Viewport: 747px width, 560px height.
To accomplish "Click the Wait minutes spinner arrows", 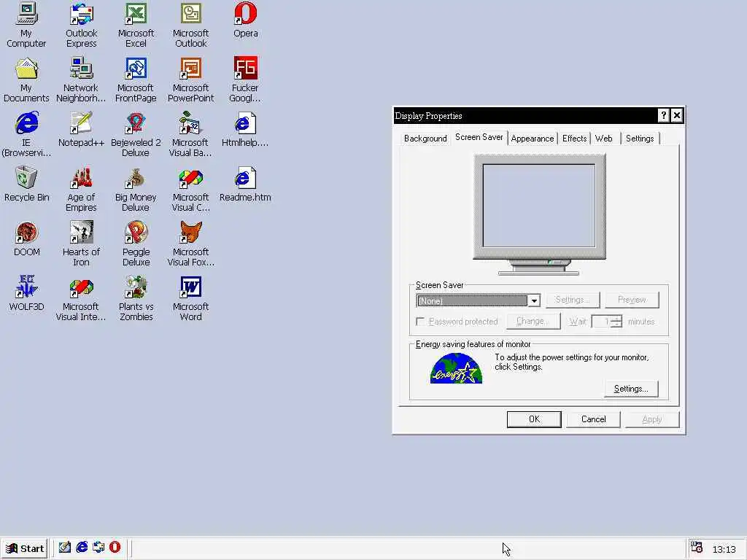I will pyautogui.click(x=616, y=322).
